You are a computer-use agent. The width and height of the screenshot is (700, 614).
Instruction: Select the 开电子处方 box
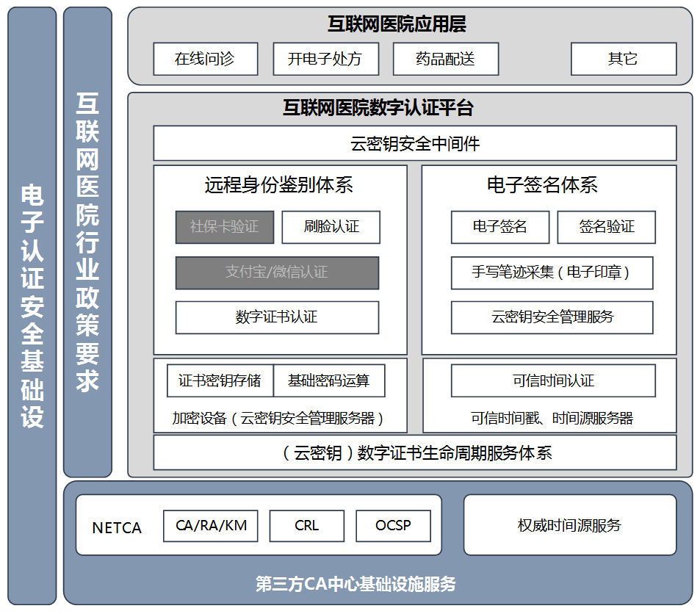coord(325,59)
